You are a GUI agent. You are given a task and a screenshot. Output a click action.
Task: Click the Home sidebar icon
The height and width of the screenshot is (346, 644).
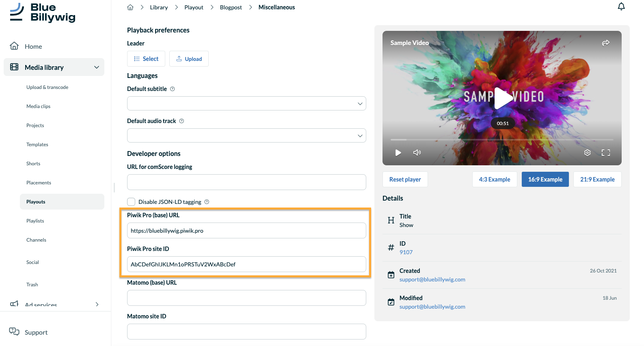[14, 46]
